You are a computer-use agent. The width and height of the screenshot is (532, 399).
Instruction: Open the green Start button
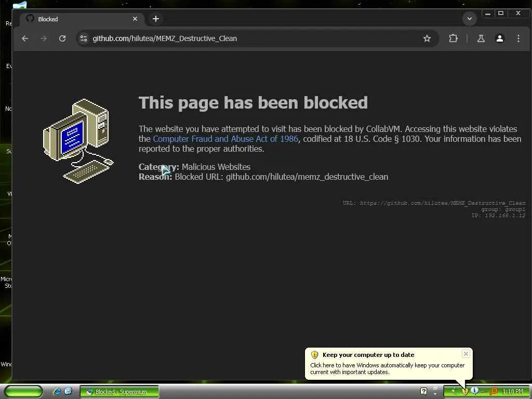(x=24, y=392)
